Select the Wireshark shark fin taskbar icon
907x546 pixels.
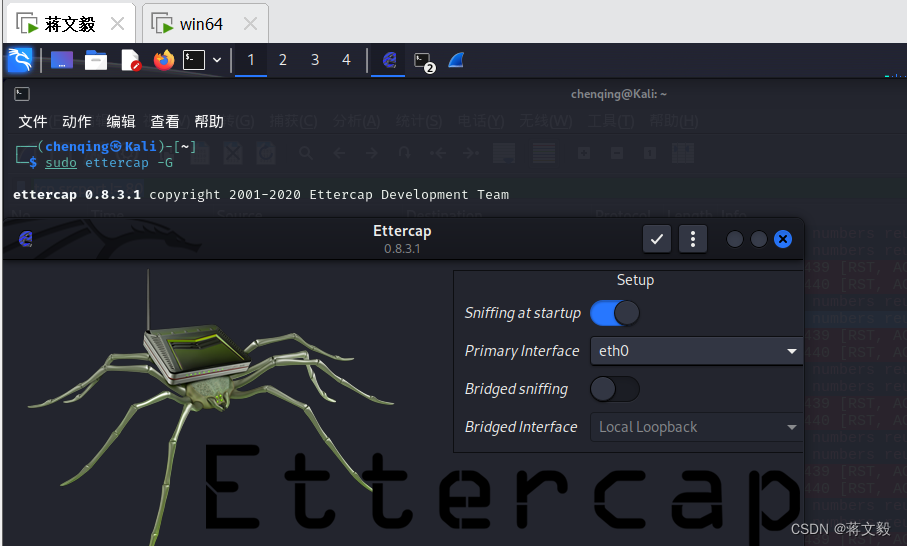pos(456,60)
